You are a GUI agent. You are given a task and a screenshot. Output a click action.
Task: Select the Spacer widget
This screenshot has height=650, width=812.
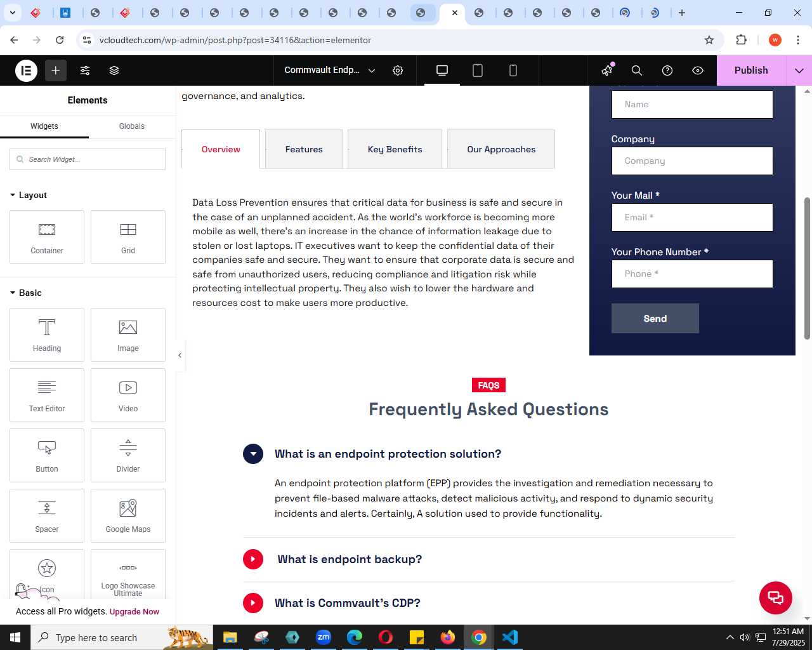tap(47, 515)
